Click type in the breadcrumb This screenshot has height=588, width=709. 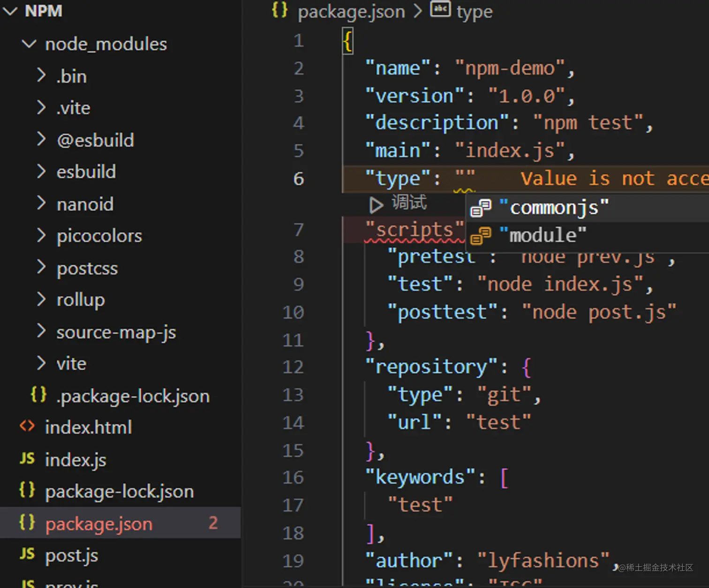click(x=475, y=13)
